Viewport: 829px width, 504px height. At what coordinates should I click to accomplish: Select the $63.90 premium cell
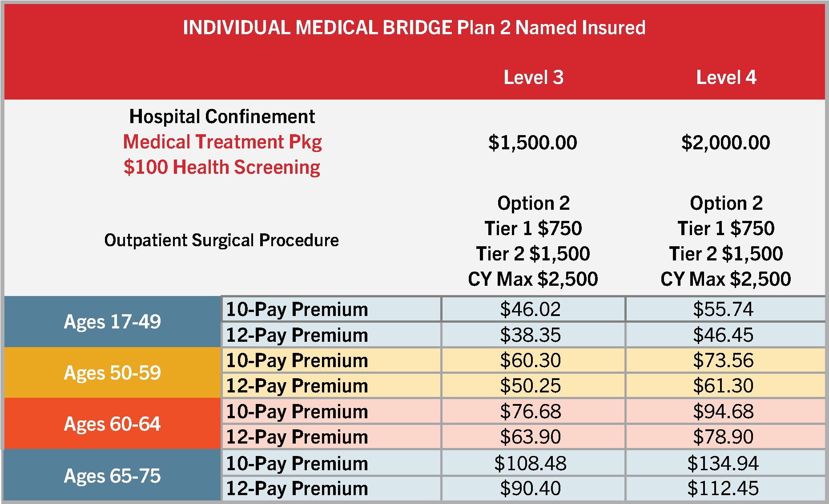pos(531,436)
